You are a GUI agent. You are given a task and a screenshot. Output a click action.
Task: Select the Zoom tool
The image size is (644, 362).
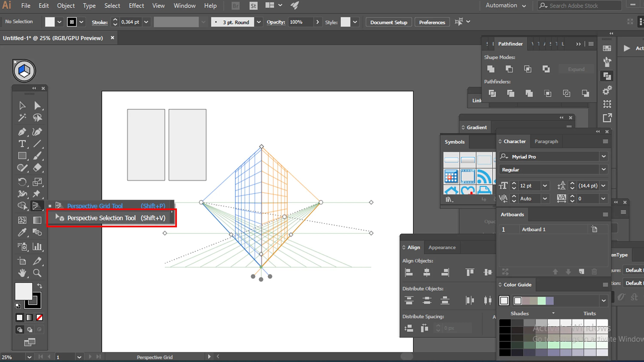click(x=37, y=273)
